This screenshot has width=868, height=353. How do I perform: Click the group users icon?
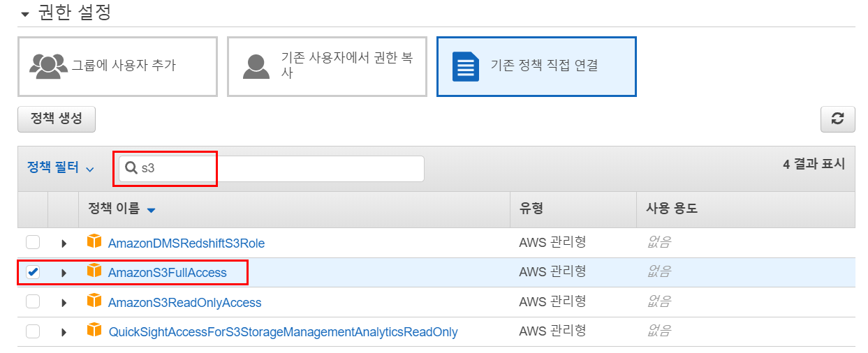click(48, 66)
